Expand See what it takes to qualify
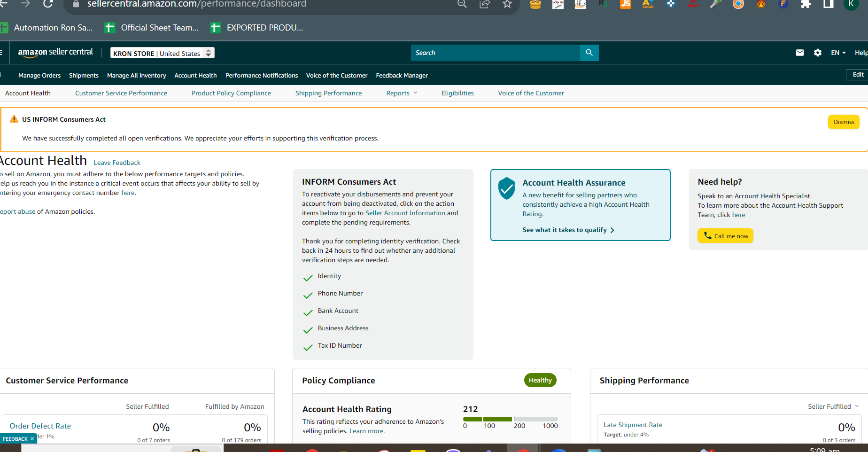 [568, 230]
